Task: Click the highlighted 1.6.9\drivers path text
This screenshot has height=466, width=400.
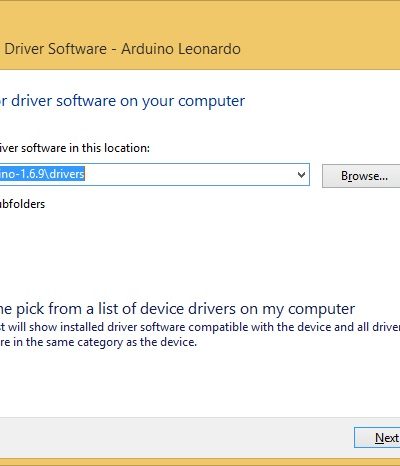Action: 42,174
